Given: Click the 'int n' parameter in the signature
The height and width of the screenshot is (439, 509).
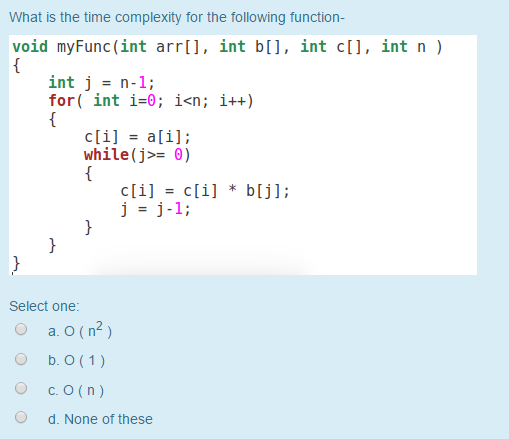Looking at the screenshot, I should click(404, 46).
